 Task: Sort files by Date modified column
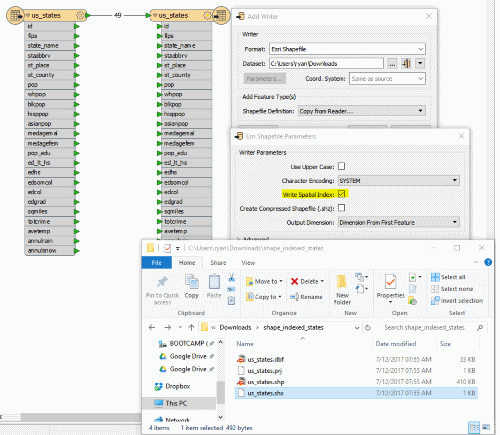tap(396, 344)
